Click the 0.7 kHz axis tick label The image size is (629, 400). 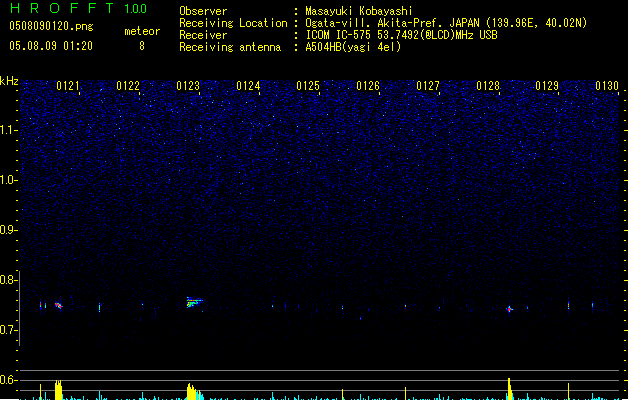(x=9, y=330)
